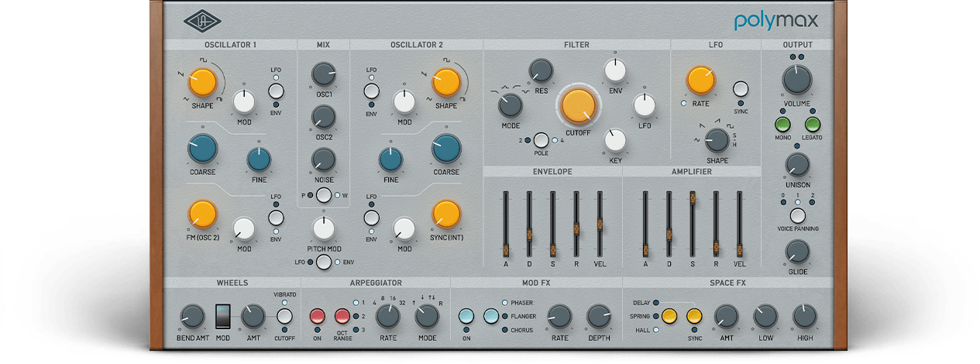This screenshot has height=364, width=980.
Task: Click the filter RES knob
Action: 540,70
